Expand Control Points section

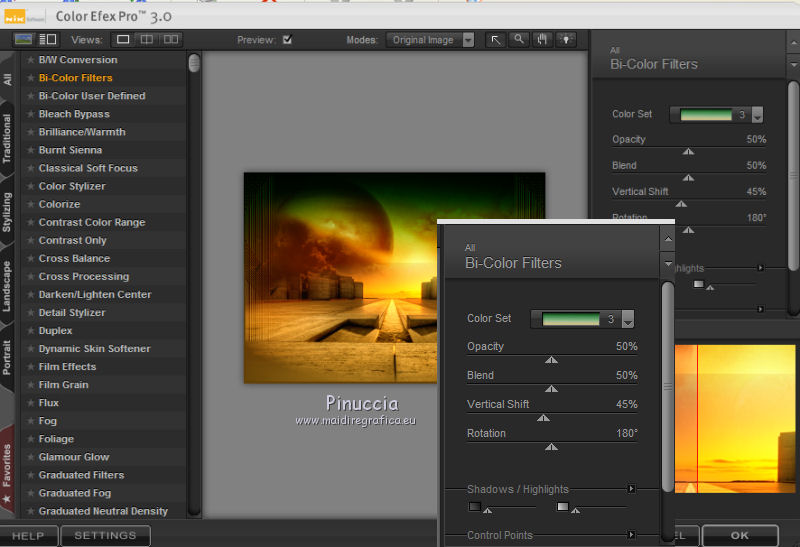(631, 535)
